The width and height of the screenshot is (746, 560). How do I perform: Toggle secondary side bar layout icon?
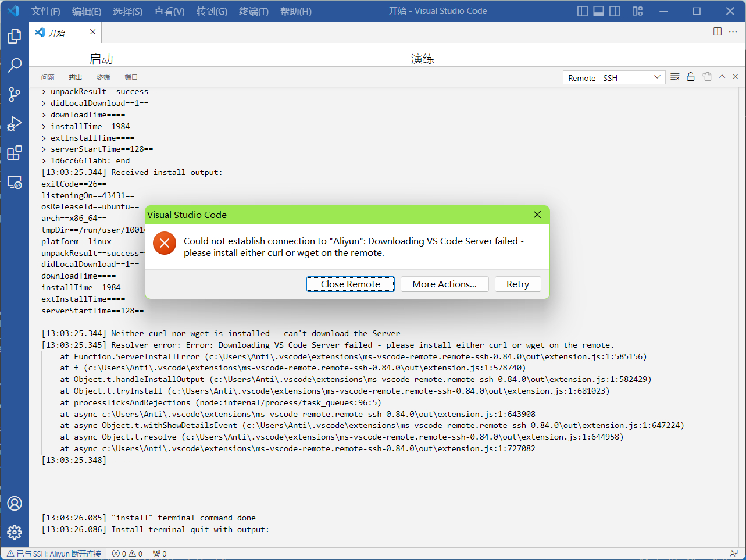click(615, 11)
